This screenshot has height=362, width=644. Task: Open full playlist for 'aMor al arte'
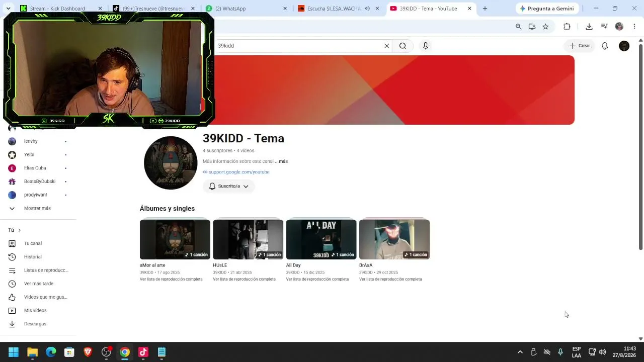(171, 279)
